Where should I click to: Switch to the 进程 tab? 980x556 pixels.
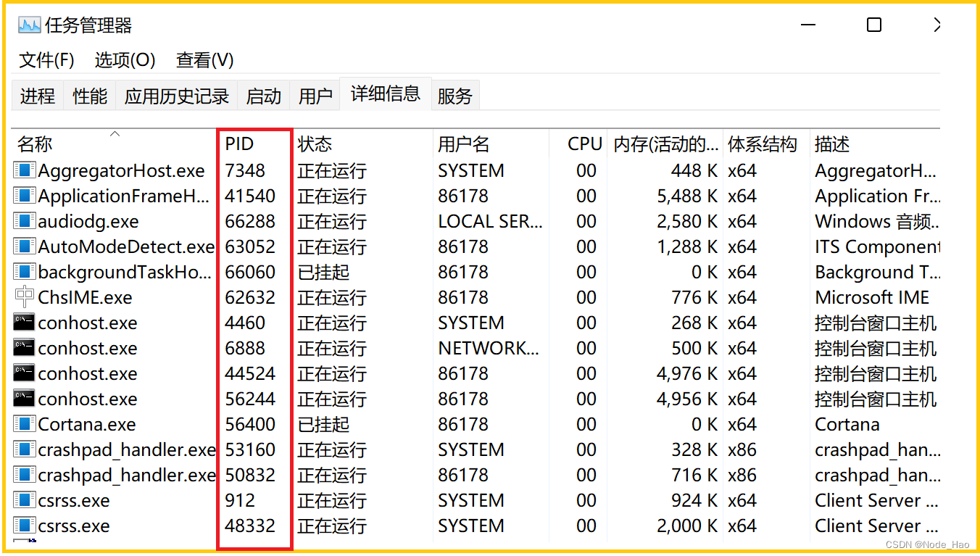click(x=38, y=96)
